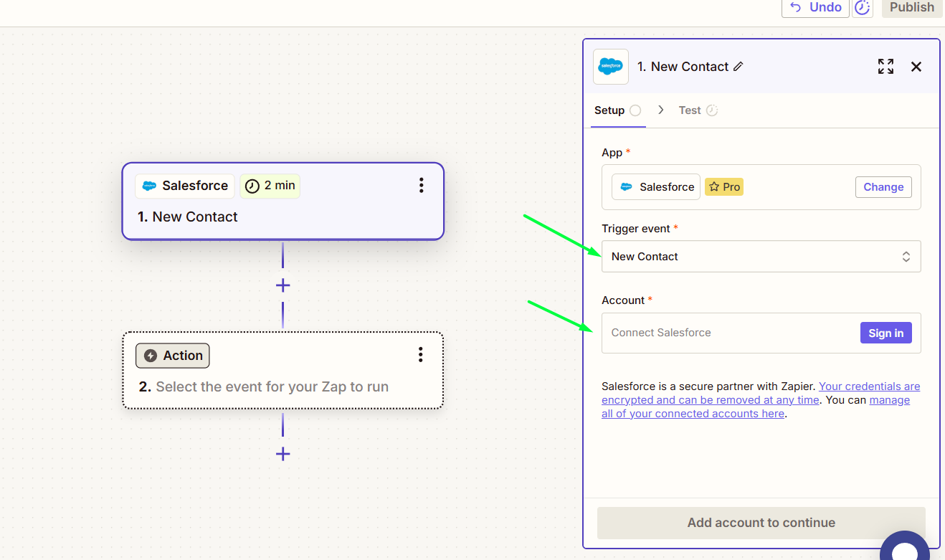Click the 2 min polling interval badge

click(x=270, y=186)
